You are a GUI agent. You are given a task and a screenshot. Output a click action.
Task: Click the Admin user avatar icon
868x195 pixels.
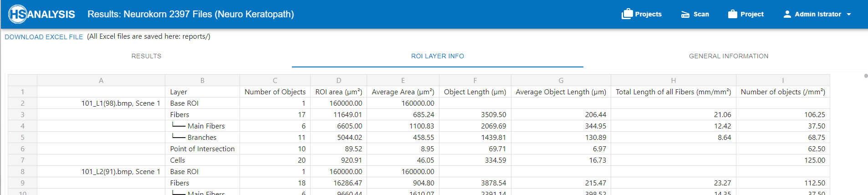pos(787,14)
